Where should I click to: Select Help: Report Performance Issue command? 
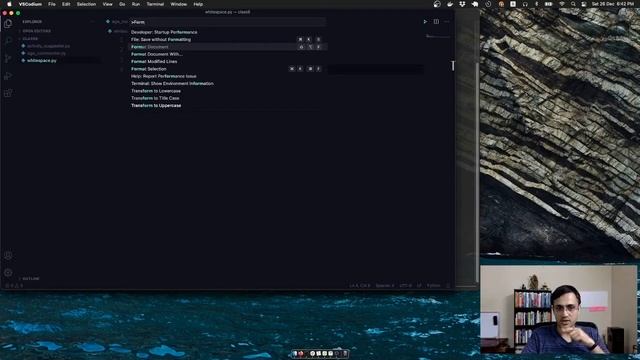[228, 76]
